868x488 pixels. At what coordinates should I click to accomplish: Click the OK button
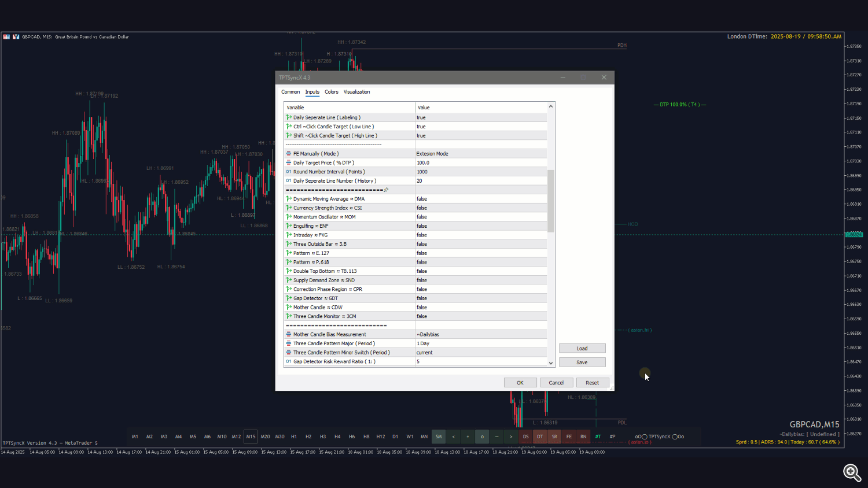520,383
